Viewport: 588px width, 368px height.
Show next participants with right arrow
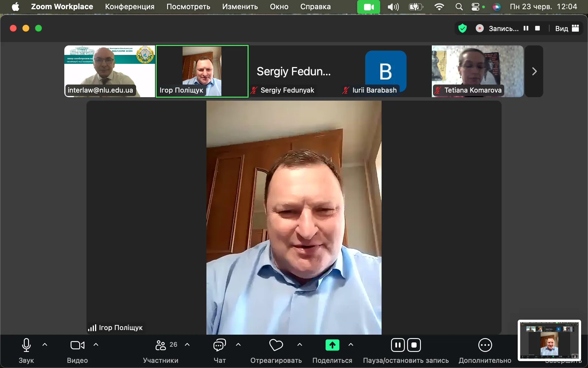click(x=534, y=71)
